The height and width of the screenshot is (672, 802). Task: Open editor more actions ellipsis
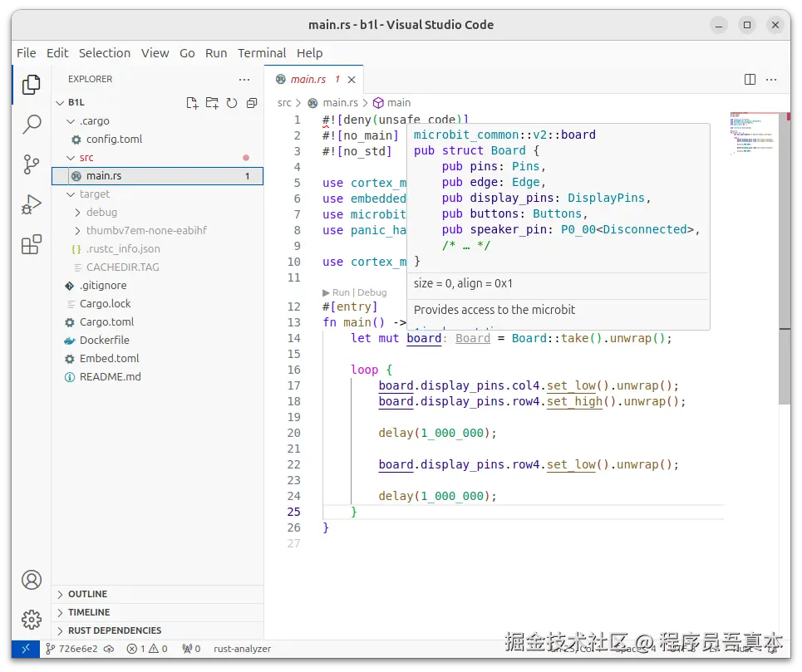(x=771, y=80)
